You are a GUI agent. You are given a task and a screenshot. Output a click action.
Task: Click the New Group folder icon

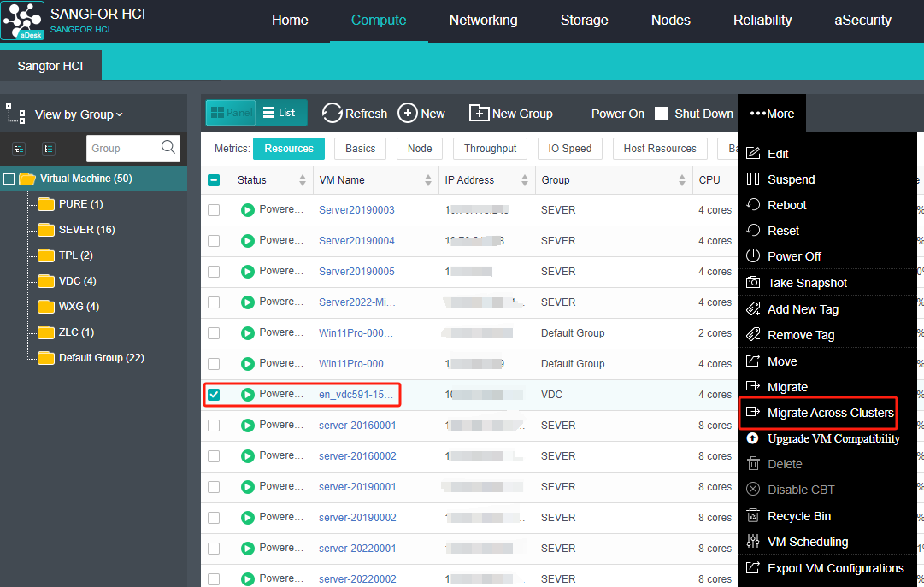point(479,114)
